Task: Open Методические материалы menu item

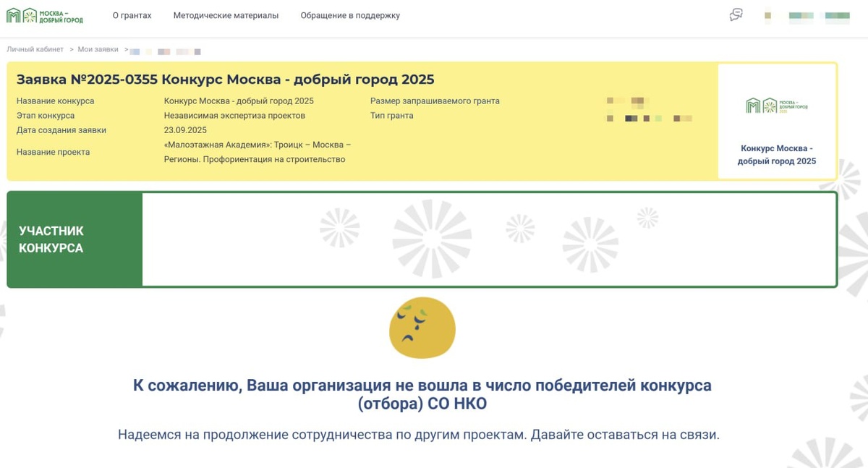Action: [226, 15]
